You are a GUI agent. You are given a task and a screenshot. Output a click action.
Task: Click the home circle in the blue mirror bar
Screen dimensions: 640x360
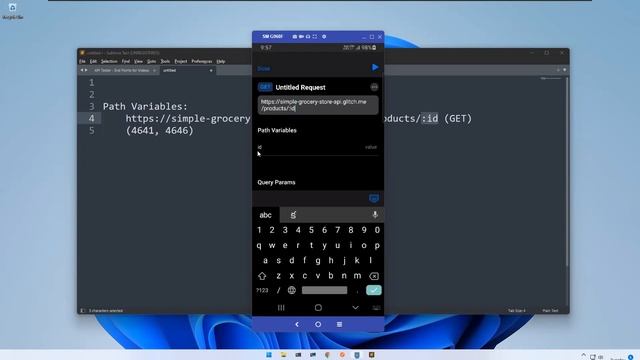318,324
